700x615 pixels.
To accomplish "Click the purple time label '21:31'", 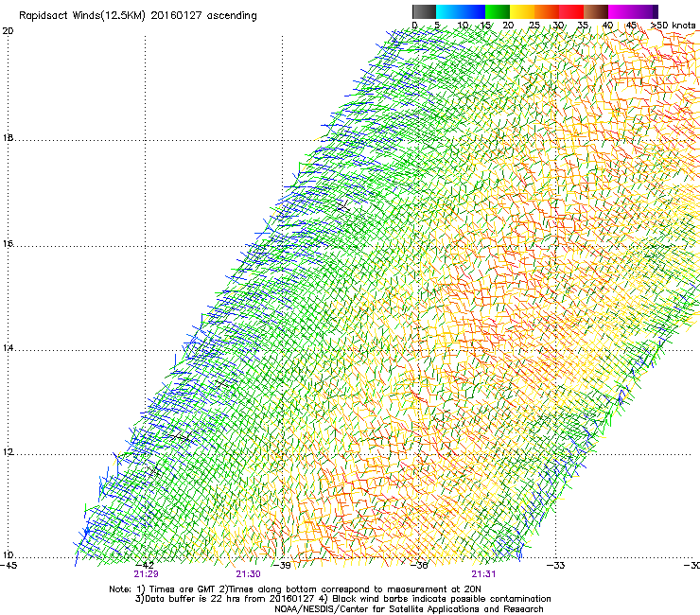I will (483, 574).
